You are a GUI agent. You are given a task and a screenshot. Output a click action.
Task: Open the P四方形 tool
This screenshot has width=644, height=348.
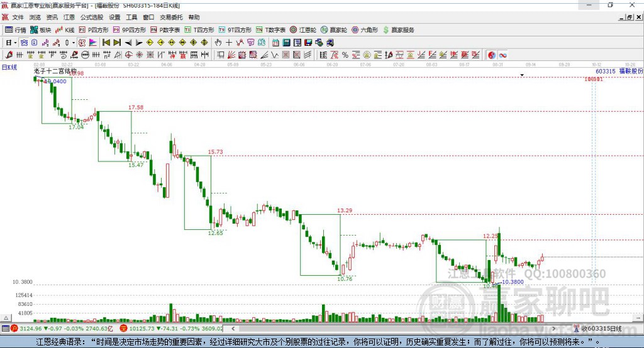[94, 30]
